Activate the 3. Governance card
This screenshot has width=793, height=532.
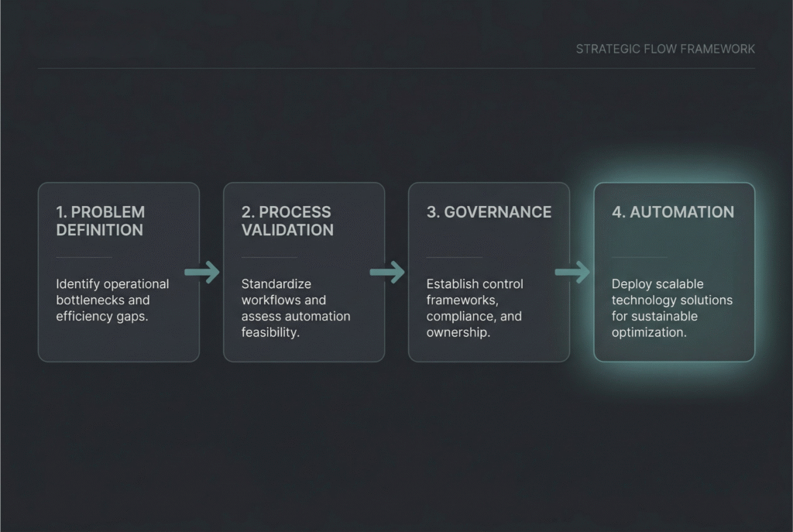(x=489, y=271)
